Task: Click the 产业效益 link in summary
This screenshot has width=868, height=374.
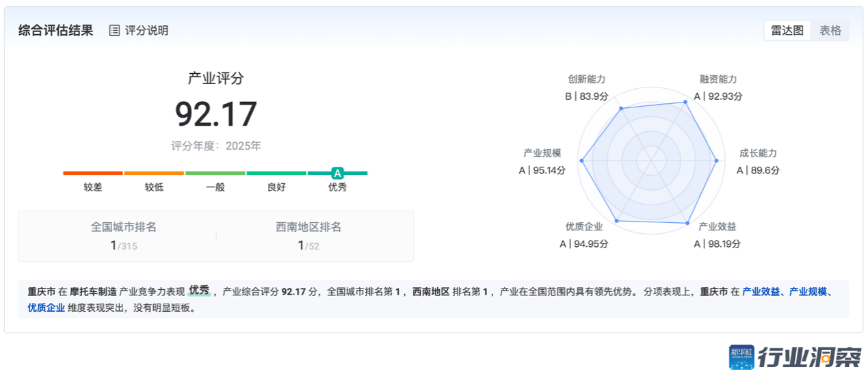Action: [762, 291]
